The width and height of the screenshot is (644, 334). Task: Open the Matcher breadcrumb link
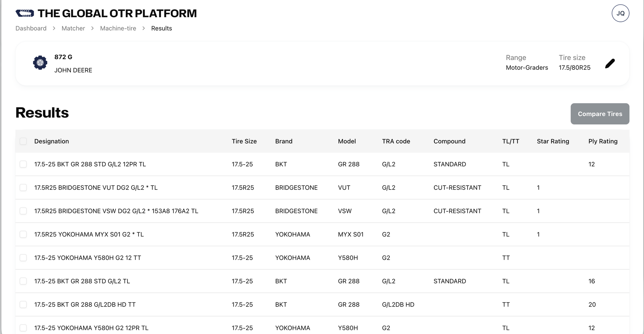[73, 28]
